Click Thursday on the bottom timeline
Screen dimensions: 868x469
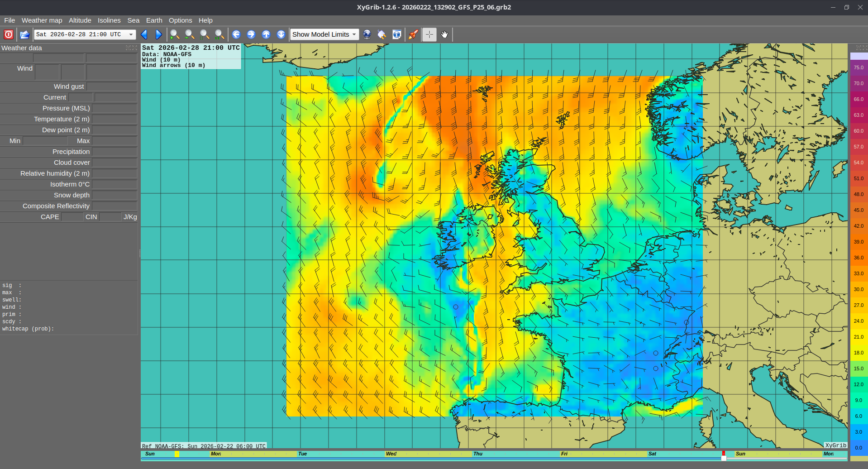(478, 454)
